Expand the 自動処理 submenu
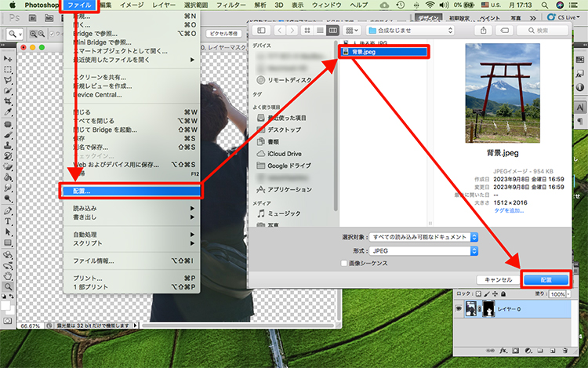588x368 pixels. (x=132, y=235)
